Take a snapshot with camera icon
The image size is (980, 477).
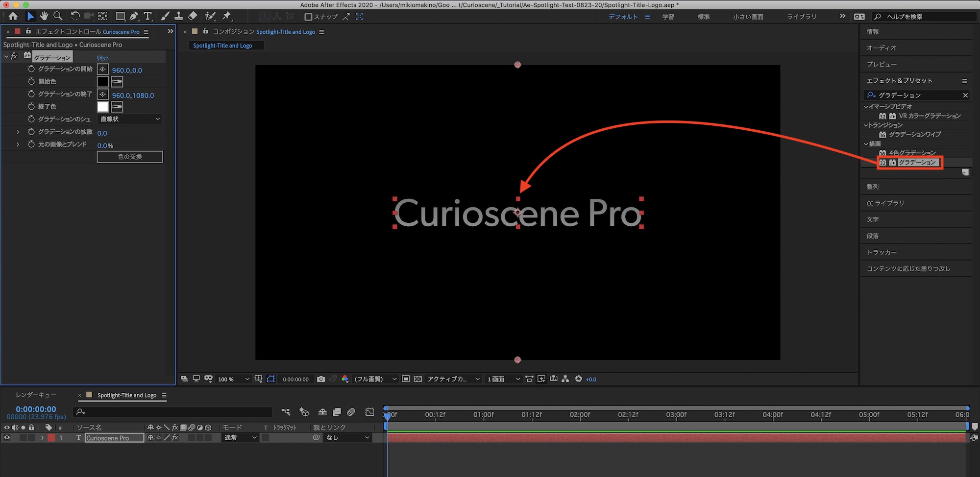[x=321, y=379]
